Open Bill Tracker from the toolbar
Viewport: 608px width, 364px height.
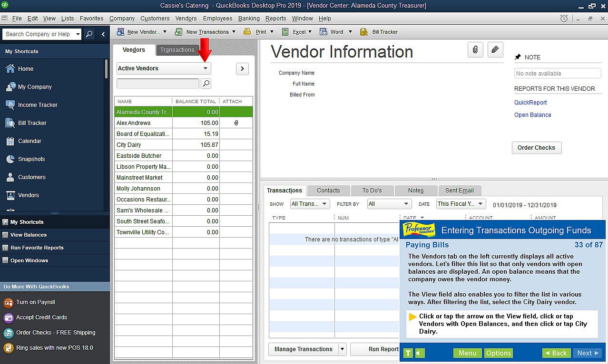pyautogui.click(x=379, y=32)
